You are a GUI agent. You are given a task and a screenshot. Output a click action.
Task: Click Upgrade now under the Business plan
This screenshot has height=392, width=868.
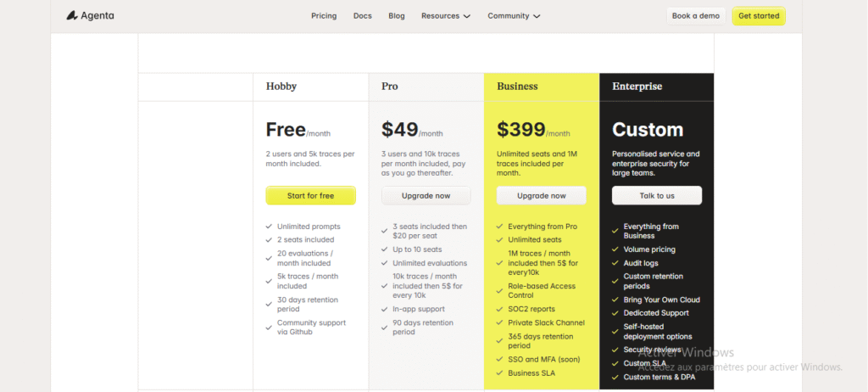tap(541, 196)
